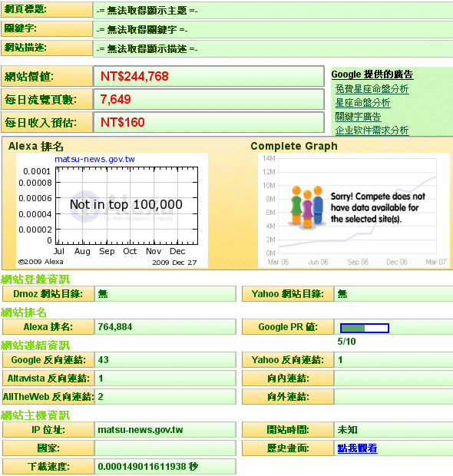The image size is (453, 476).
Task: Open the 點我觀看 history link
Action: (357, 448)
